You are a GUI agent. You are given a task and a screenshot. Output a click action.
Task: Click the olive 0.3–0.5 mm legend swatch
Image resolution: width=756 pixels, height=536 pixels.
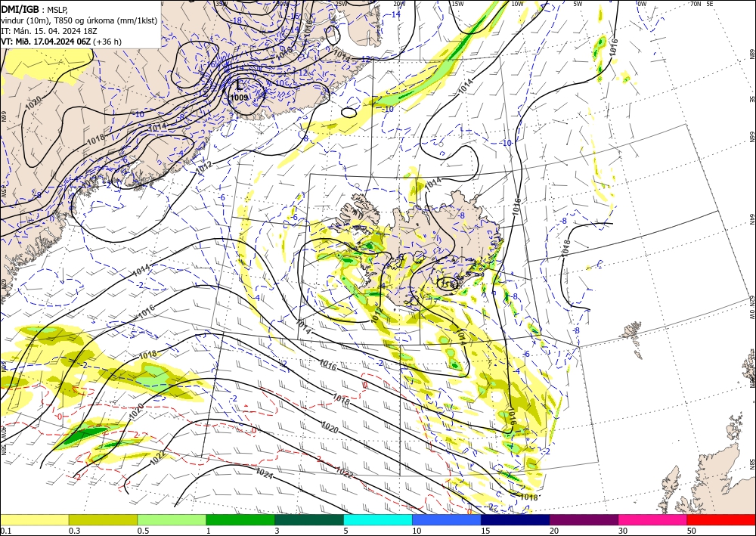[x=103, y=519]
